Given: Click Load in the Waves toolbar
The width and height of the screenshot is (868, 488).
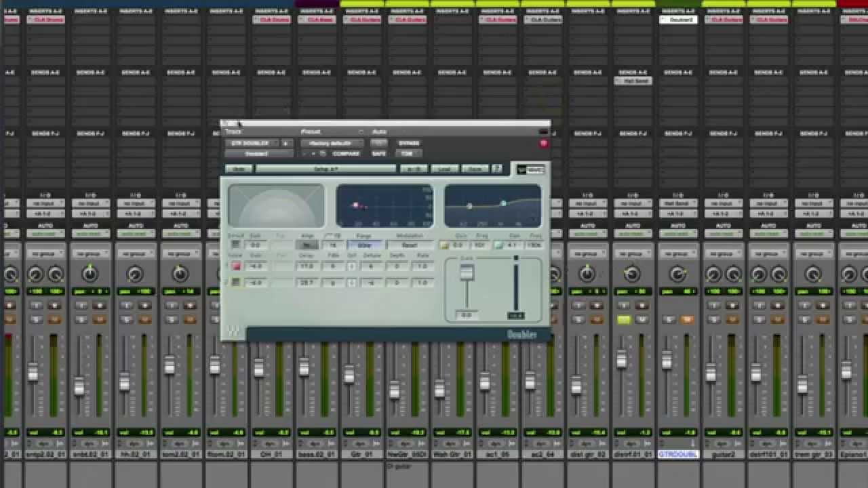Looking at the screenshot, I should (445, 169).
